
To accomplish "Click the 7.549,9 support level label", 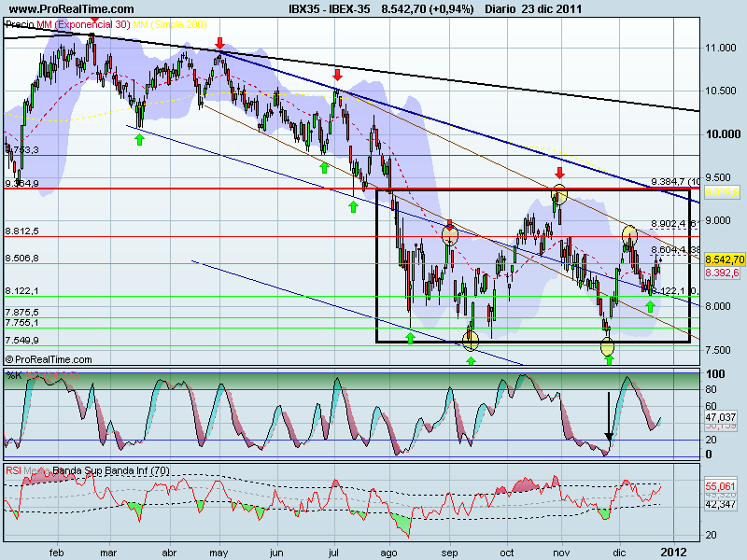I will click(x=21, y=341).
